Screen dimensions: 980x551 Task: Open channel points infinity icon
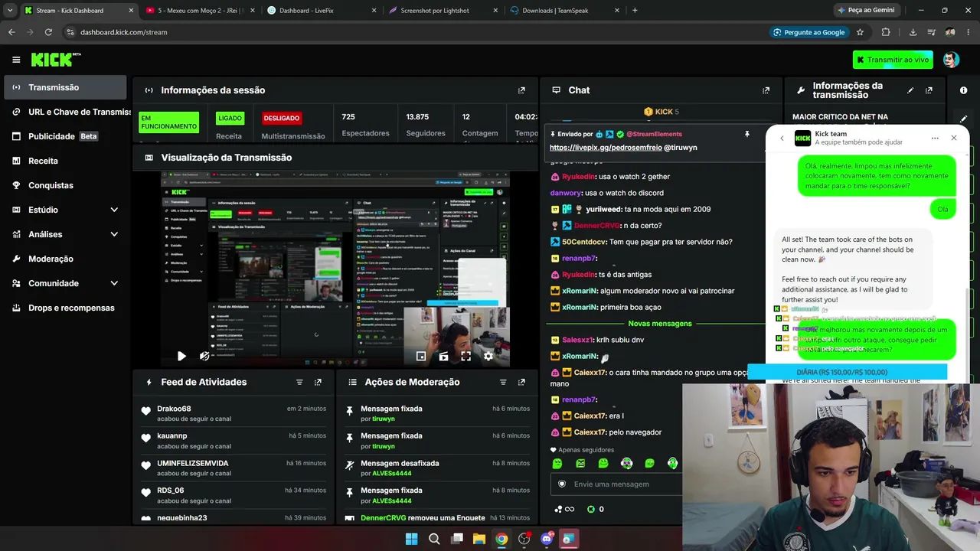click(x=564, y=509)
